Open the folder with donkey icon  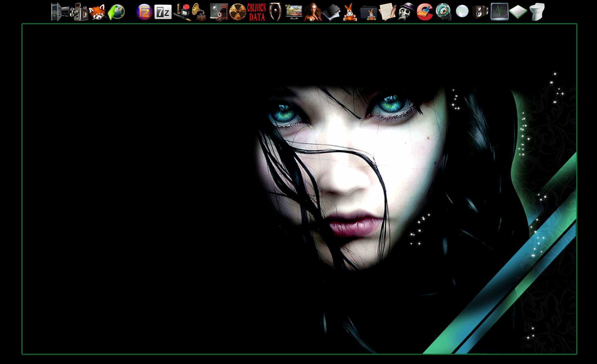pyautogui.click(x=369, y=13)
